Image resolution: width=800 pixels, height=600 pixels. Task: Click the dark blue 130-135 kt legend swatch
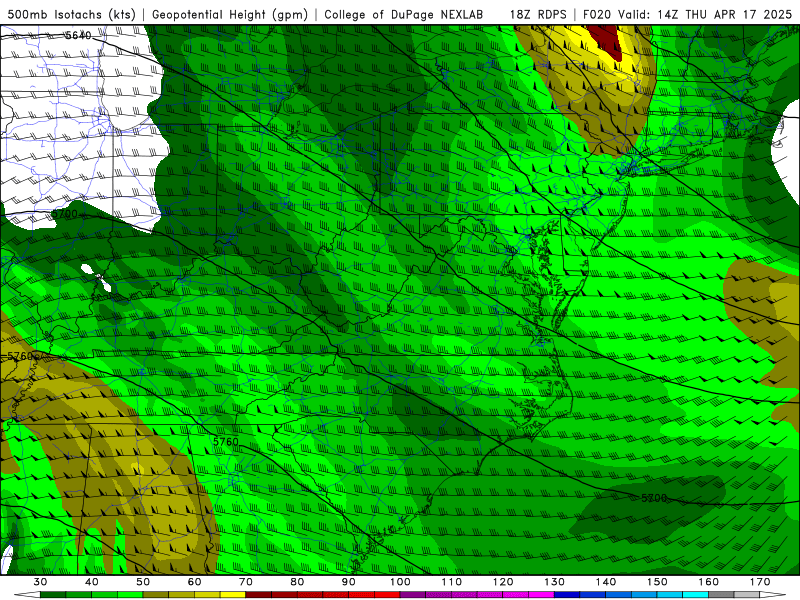[x=567, y=595]
